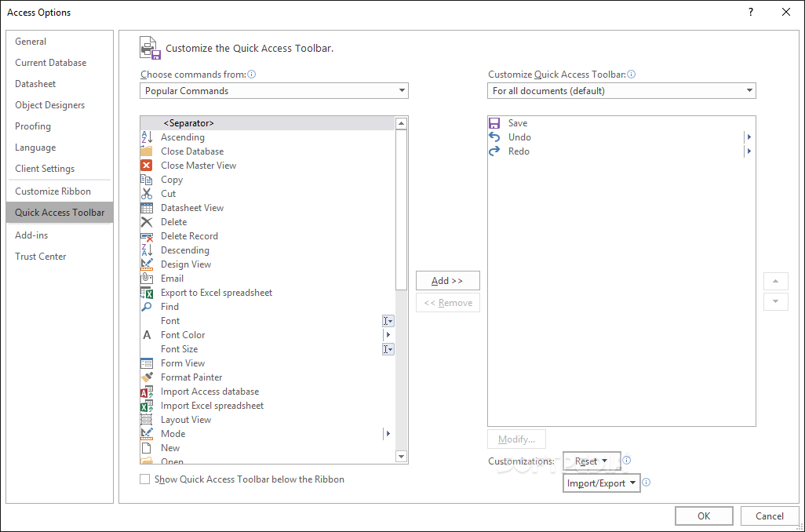805x532 pixels.
Task: Expand the Undo split arrow
Action: click(749, 137)
